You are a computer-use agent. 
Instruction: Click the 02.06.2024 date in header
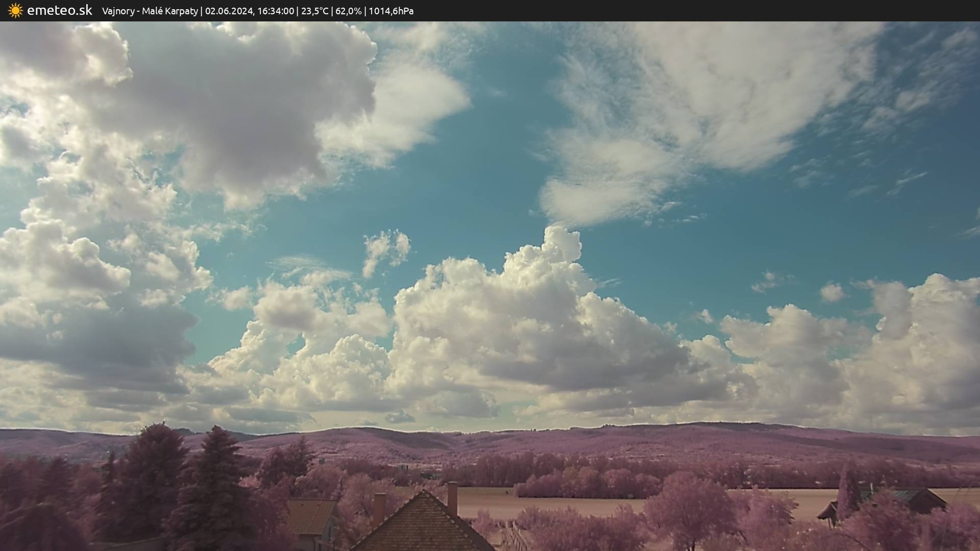(229, 11)
